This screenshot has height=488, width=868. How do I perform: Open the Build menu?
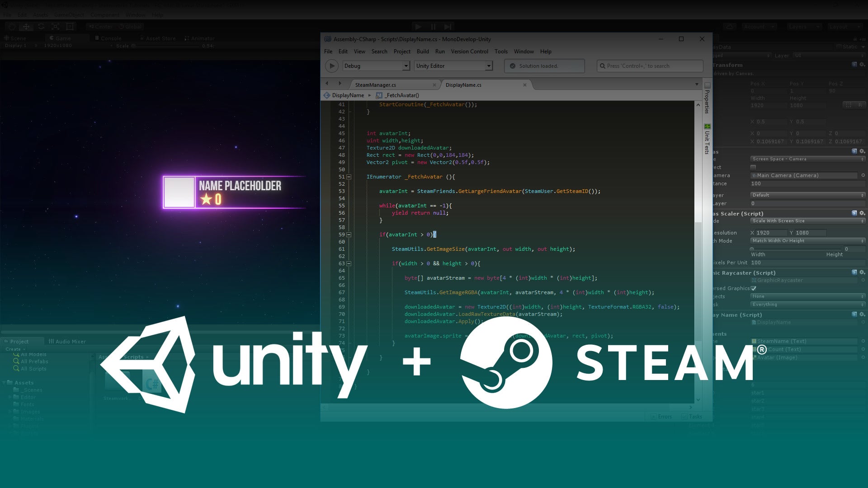[x=422, y=52]
